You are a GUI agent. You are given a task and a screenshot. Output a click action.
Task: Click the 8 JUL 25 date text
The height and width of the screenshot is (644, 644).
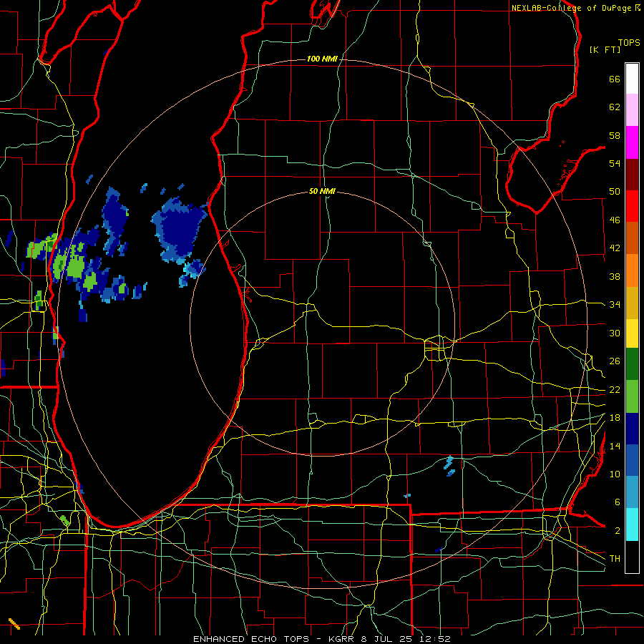click(x=387, y=639)
